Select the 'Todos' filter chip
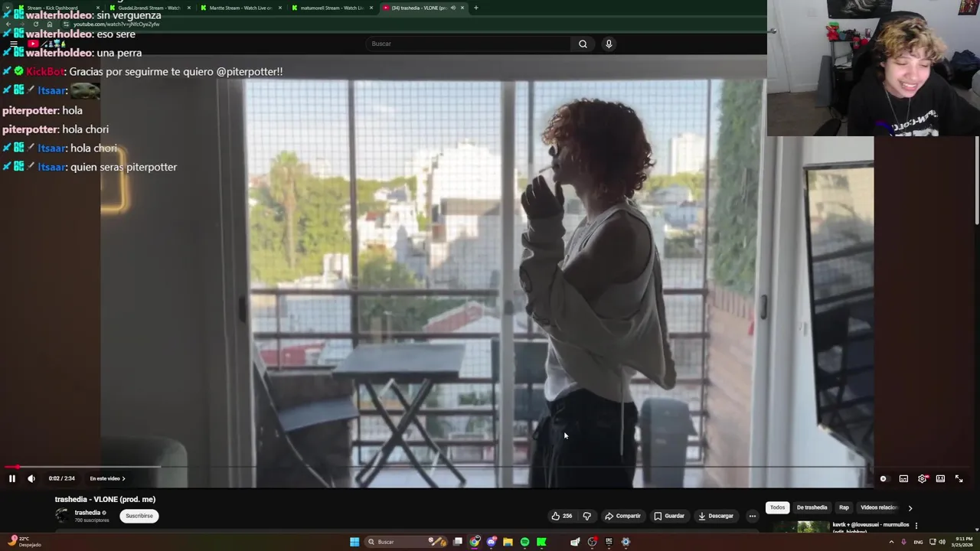 (x=777, y=507)
